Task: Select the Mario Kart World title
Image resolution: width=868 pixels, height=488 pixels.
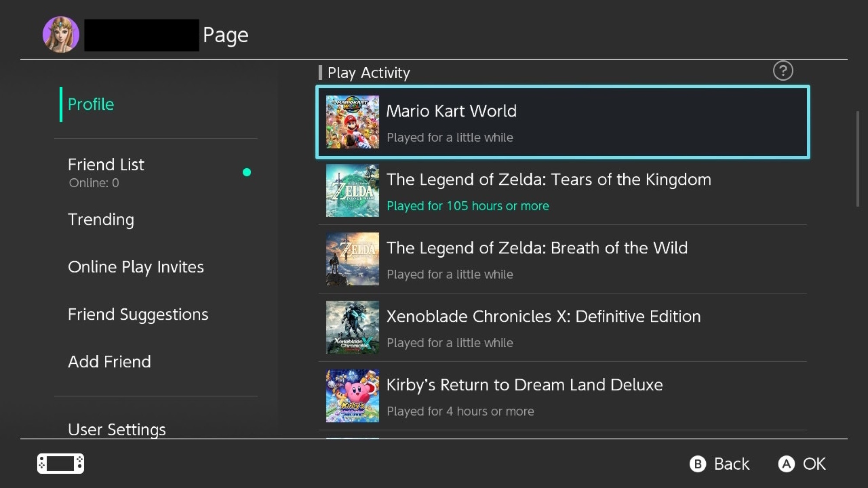Action: [451, 111]
